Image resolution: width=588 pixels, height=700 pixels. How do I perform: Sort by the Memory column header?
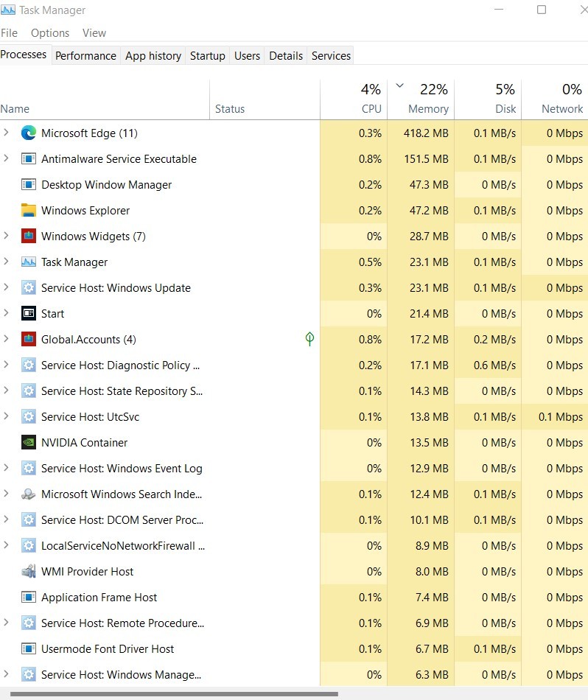[421, 100]
